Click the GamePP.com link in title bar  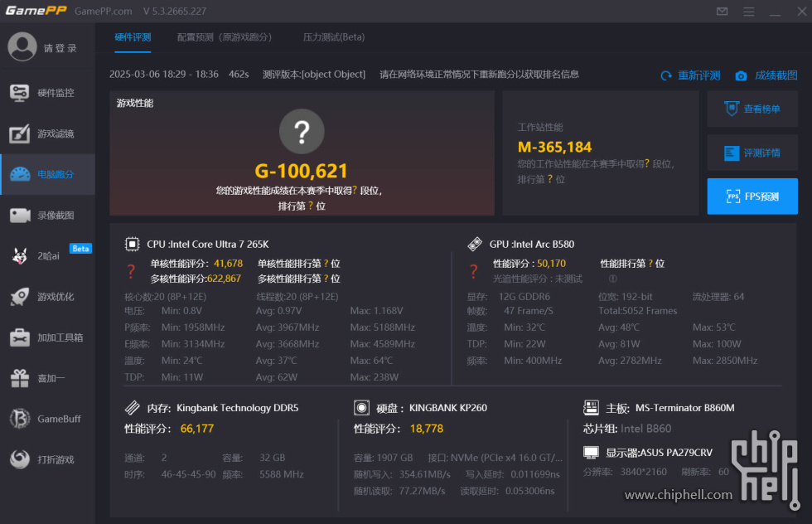(103, 12)
